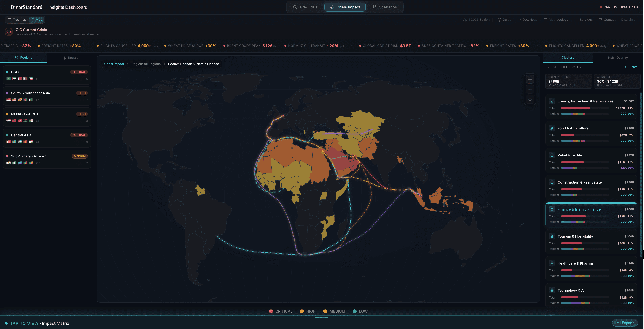Reset the active cluster filter

coord(631,67)
